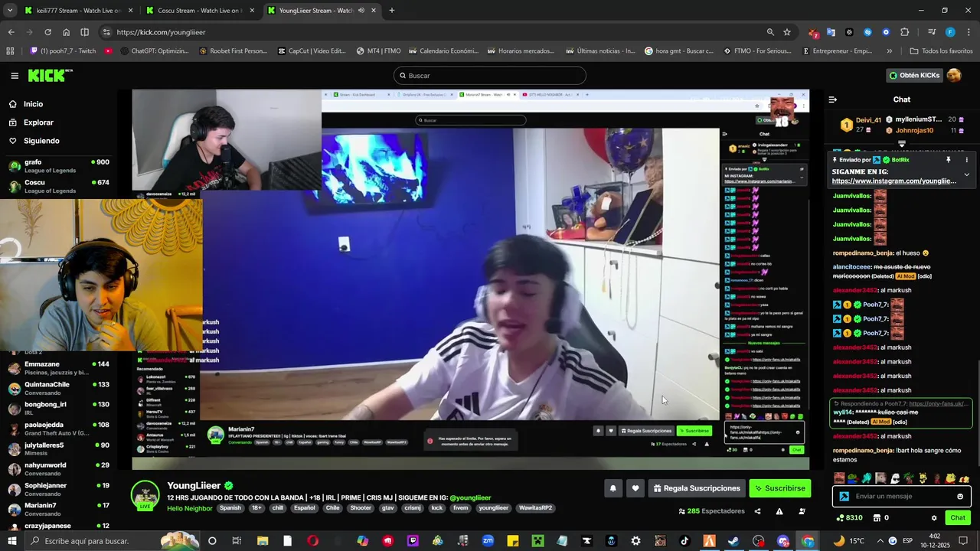Image resolution: width=980 pixels, height=551 pixels.
Task: Open the Roobet First Person bookmark
Action: 234,51
